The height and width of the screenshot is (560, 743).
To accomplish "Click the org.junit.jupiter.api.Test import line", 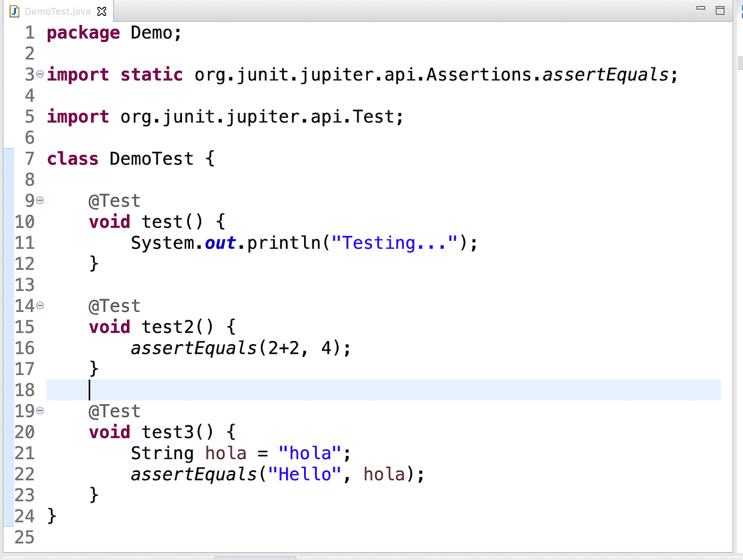I will [223, 116].
